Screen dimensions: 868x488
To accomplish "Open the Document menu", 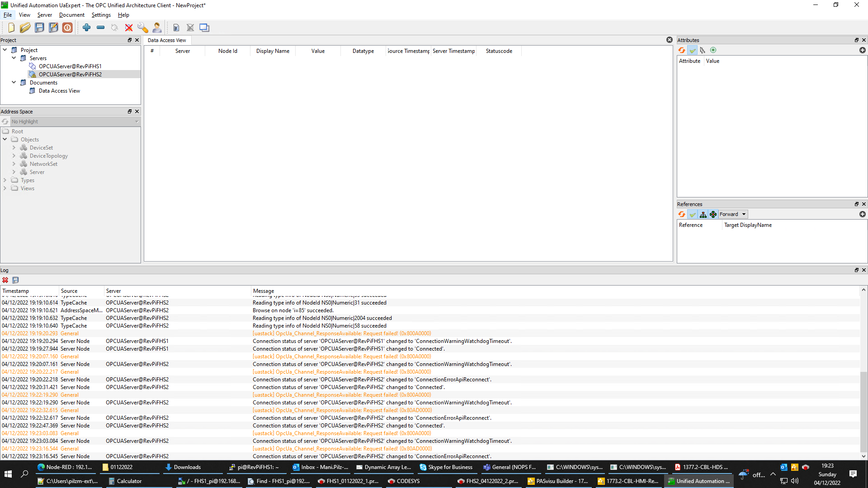I will 72,15.
